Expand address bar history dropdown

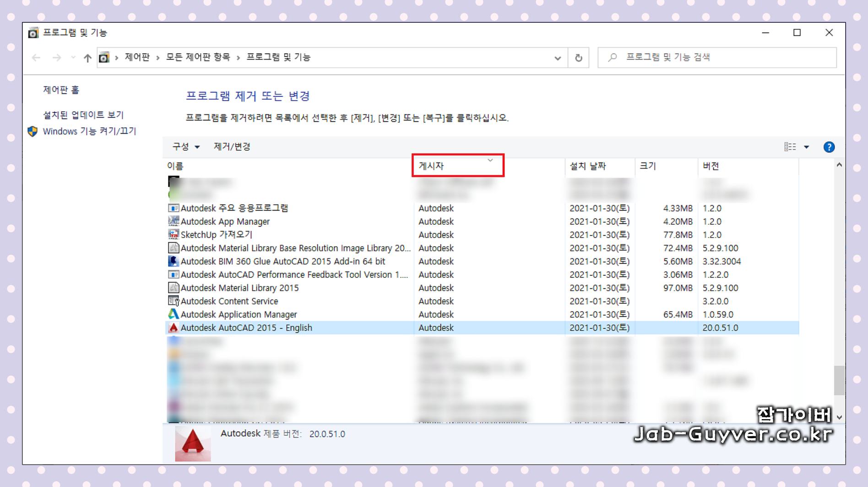[x=558, y=58]
